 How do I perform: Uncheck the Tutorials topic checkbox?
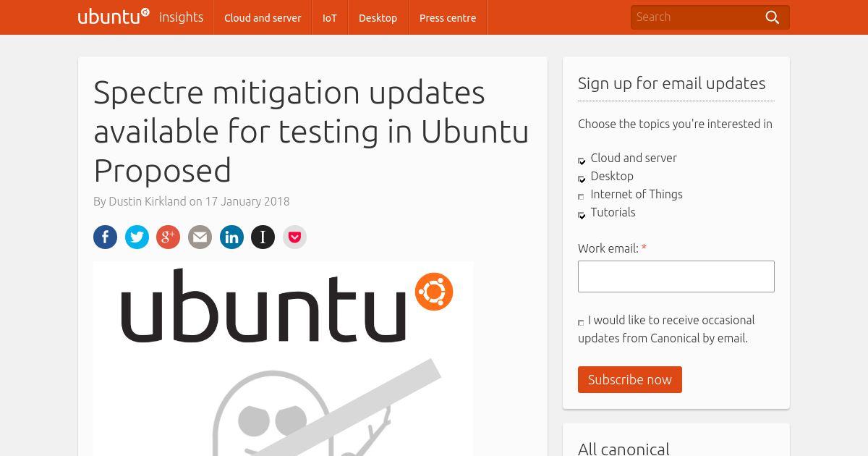(582, 215)
